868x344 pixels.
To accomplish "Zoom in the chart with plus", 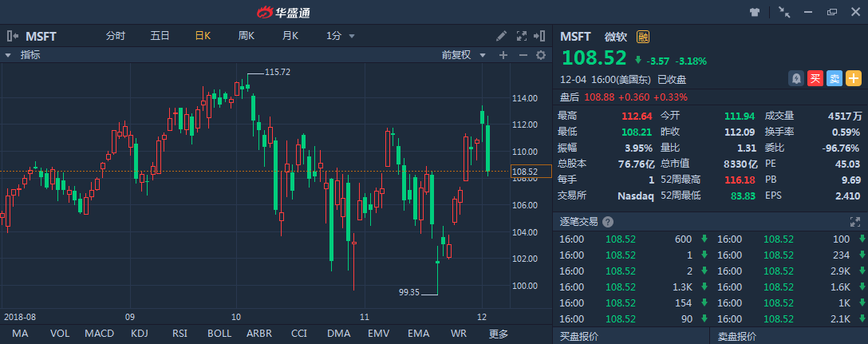I will pos(503,55).
